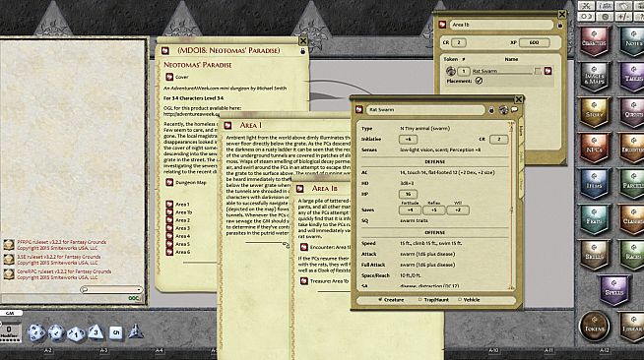Open the Treasure: Area 1b link
The height and width of the screenshot is (360, 644).
click(x=304, y=281)
